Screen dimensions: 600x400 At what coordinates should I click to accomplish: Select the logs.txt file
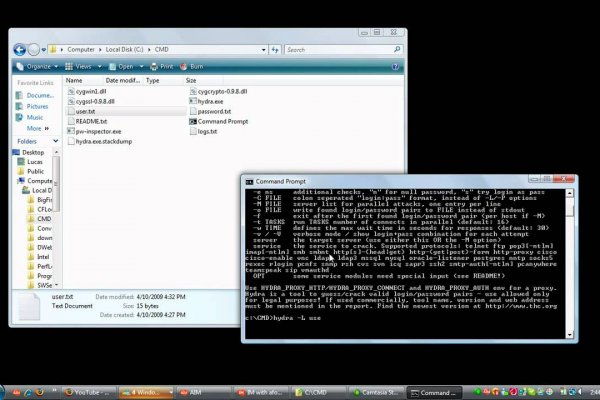click(207, 131)
